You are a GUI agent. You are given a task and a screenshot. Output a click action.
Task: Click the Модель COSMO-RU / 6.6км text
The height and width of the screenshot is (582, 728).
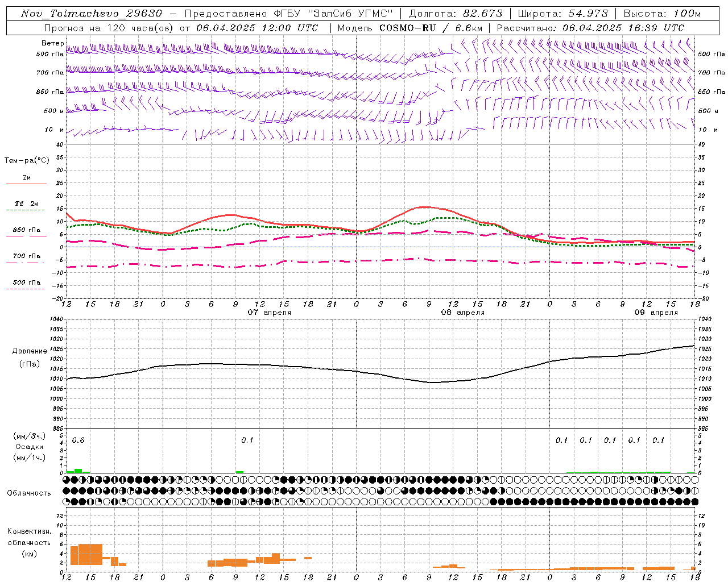pos(409,28)
